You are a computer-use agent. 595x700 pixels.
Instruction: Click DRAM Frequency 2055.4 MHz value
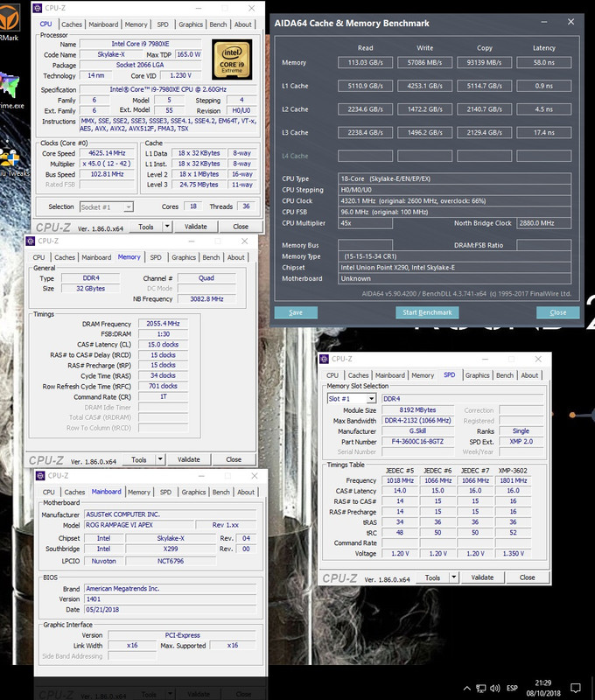pos(163,324)
